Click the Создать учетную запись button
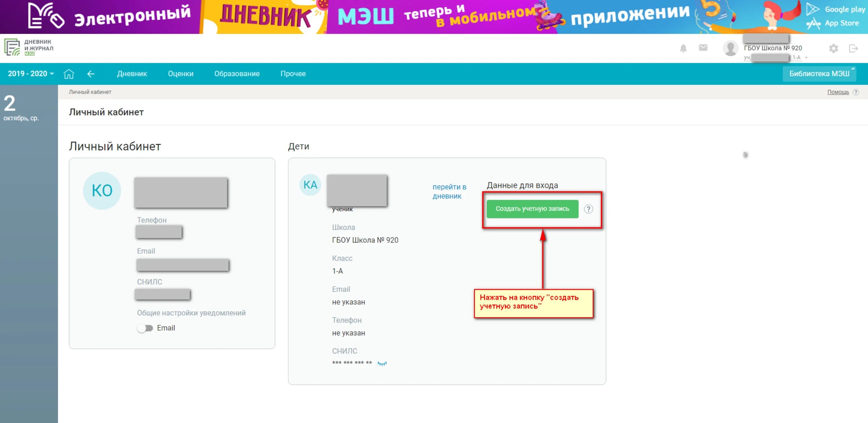The height and width of the screenshot is (423, 868). pyautogui.click(x=531, y=209)
